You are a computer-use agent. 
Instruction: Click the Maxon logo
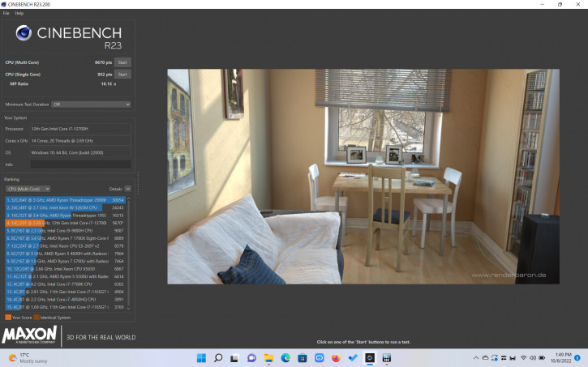pos(29,335)
